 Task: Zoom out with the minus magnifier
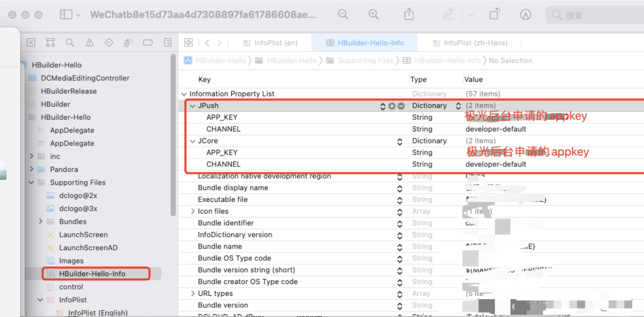click(x=343, y=15)
